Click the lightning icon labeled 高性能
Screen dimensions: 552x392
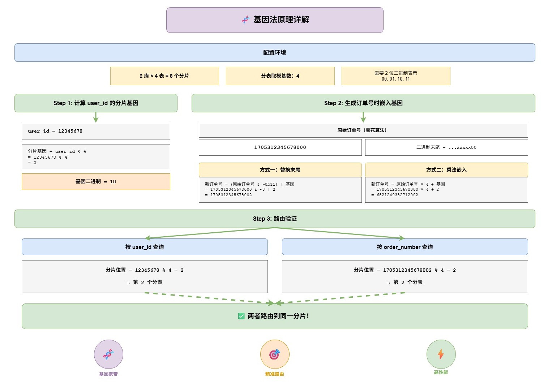(441, 354)
